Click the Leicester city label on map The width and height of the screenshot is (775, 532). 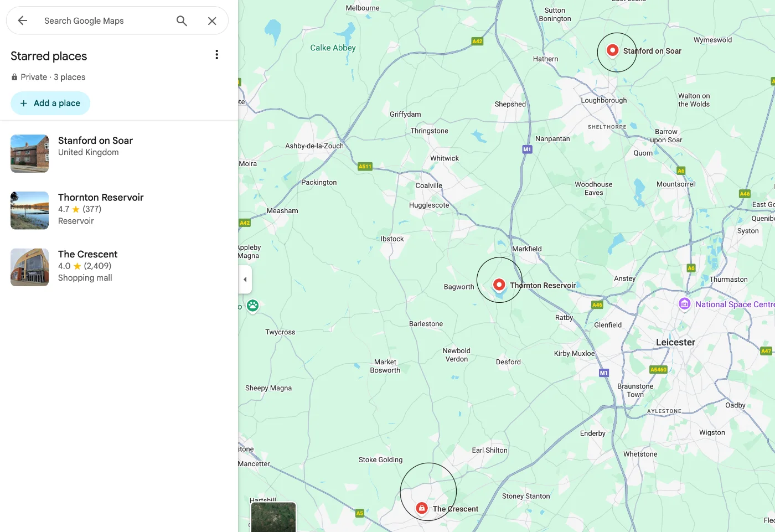point(675,343)
